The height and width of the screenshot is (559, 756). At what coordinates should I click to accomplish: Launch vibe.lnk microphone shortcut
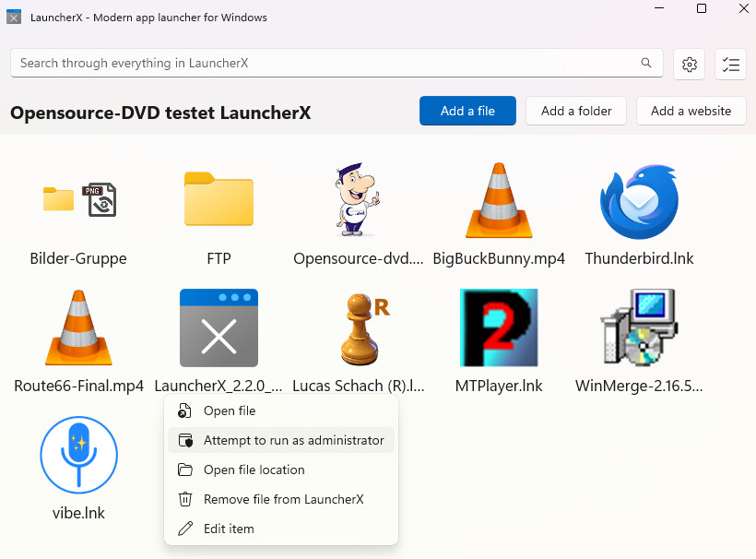(78, 456)
